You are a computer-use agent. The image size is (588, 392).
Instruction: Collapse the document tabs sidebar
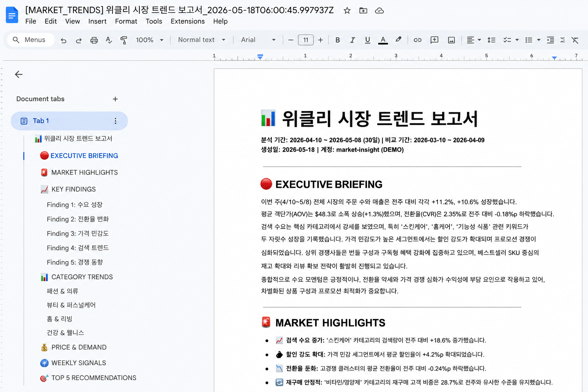pyautogui.click(x=19, y=74)
